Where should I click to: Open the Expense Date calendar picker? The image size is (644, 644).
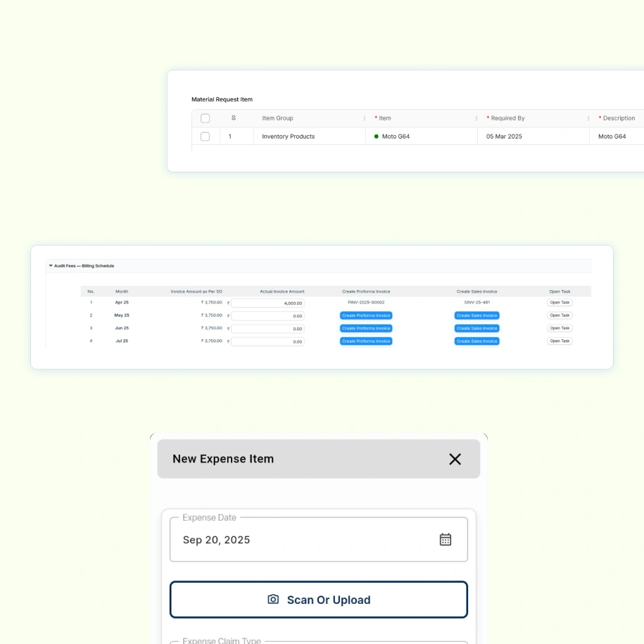[446, 539]
